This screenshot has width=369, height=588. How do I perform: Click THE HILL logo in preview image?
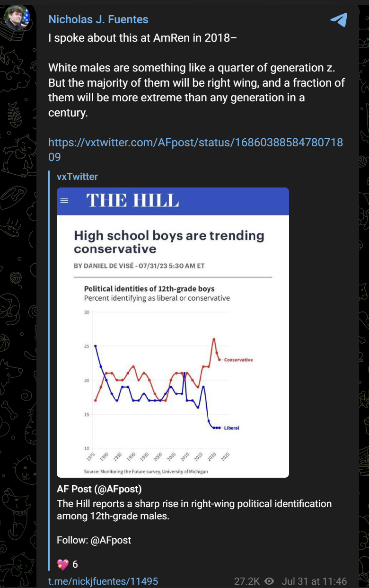coord(132,201)
